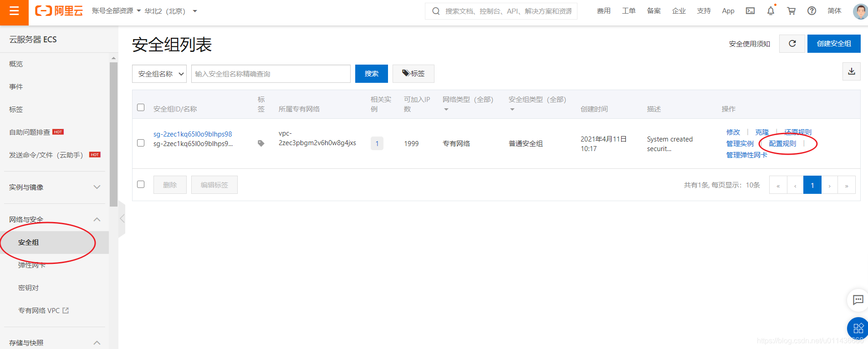
Task: Go to the previous page arrow ‹
Action: click(x=795, y=185)
